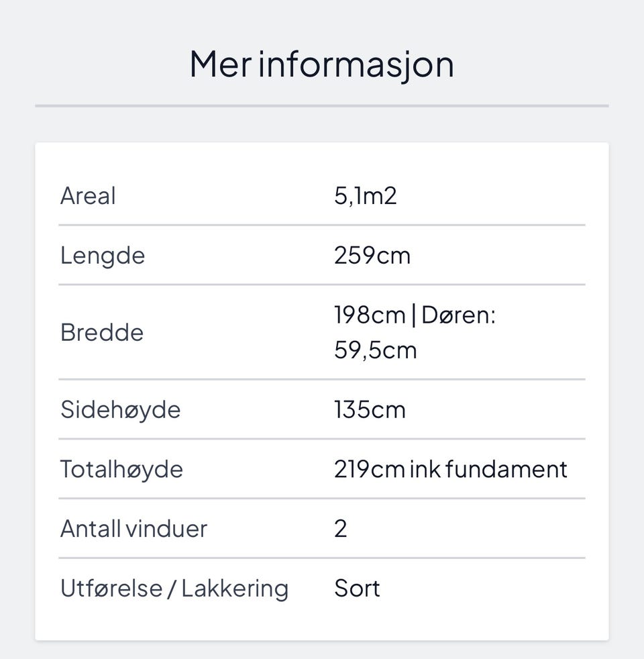
Task: Select the "135cm" side height value
Action: (370, 409)
